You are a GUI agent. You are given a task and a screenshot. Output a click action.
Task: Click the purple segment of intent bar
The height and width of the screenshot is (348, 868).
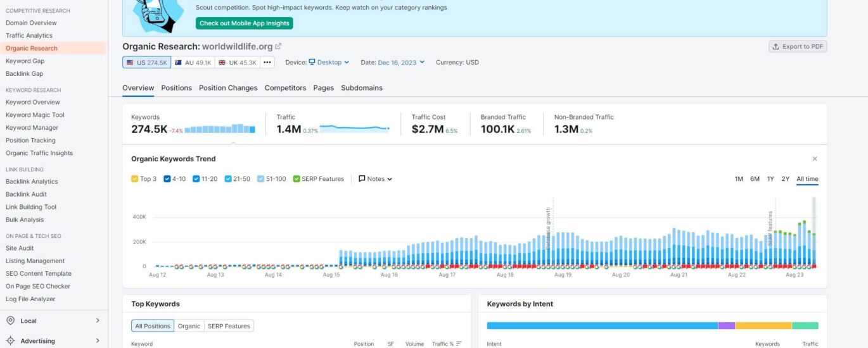pyautogui.click(x=727, y=326)
